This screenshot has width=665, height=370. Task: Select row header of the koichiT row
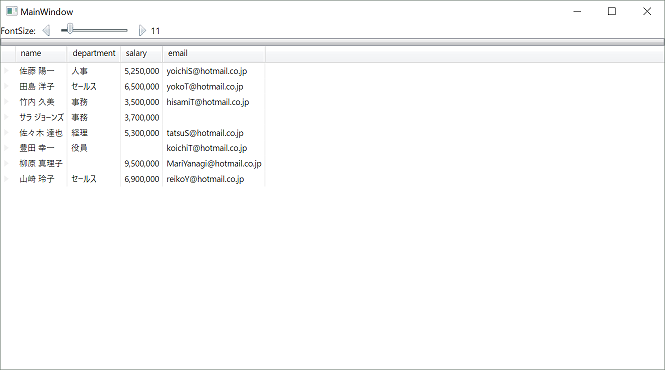click(x=8, y=148)
